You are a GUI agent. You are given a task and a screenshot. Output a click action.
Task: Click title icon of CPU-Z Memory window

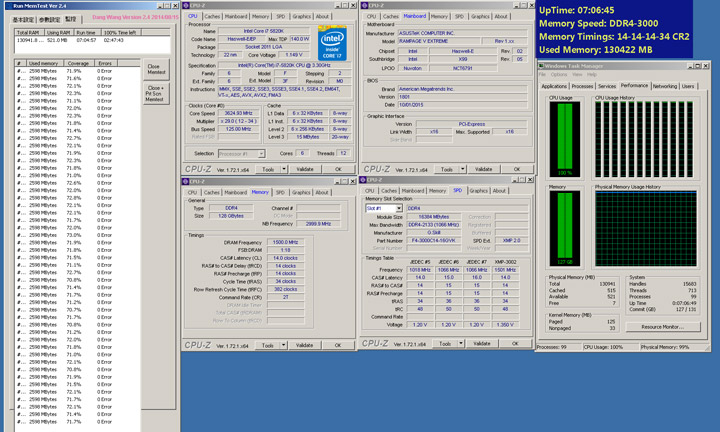pyautogui.click(x=187, y=181)
